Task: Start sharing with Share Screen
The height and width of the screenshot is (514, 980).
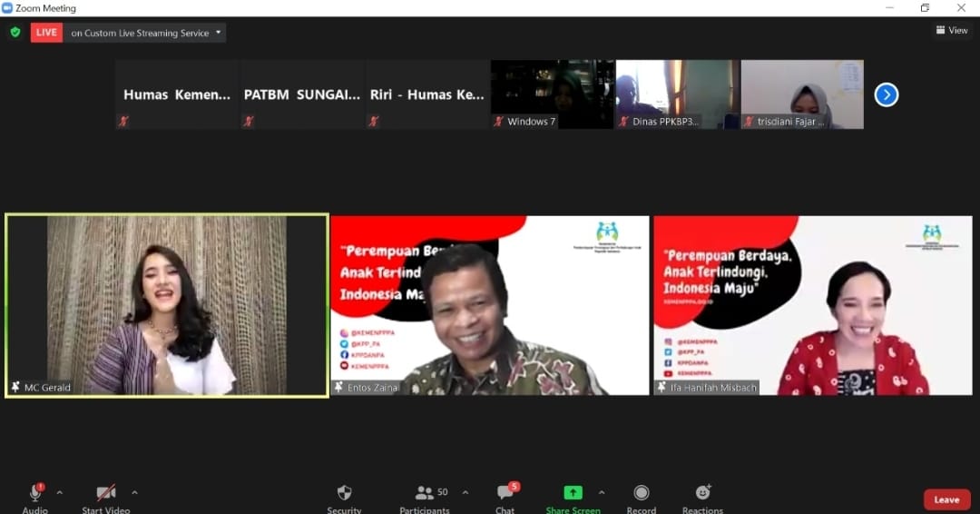Action: coord(573,499)
